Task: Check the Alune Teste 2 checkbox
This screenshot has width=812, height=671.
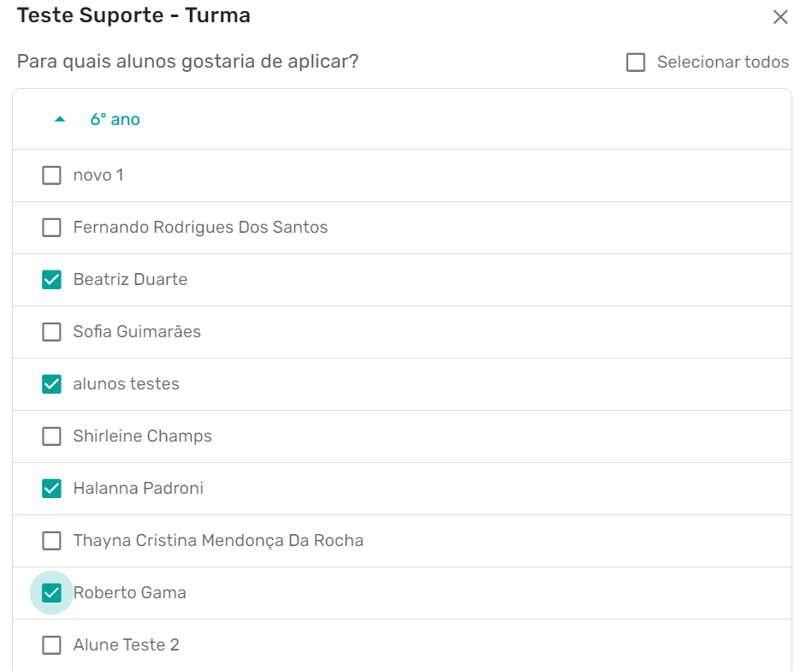Action: point(52,645)
